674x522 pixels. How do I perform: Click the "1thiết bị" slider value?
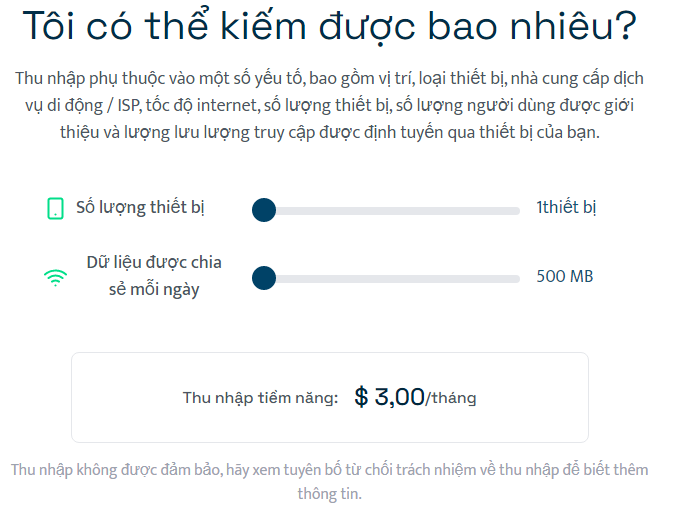click(x=566, y=208)
